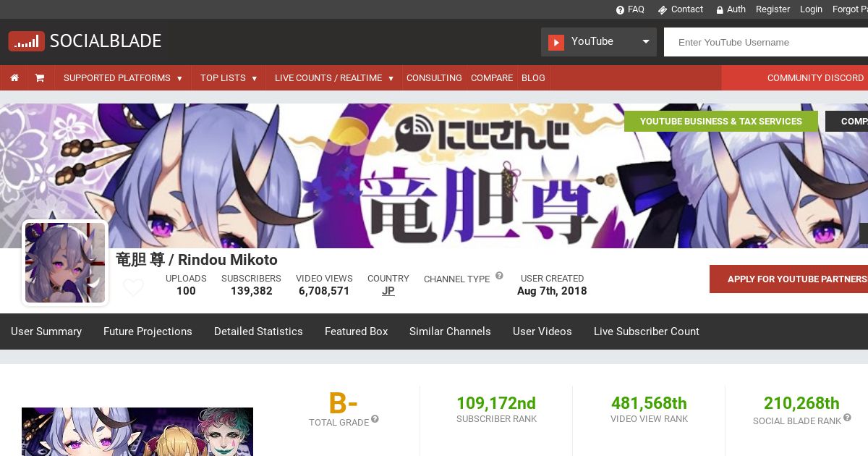This screenshot has height=456, width=868.
Task: Go to home via house icon
Action: 14,77
